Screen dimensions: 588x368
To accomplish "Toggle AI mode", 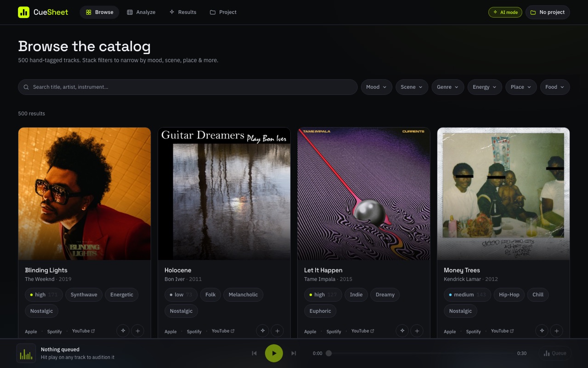I will pyautogui.click(x=505, y=12).
